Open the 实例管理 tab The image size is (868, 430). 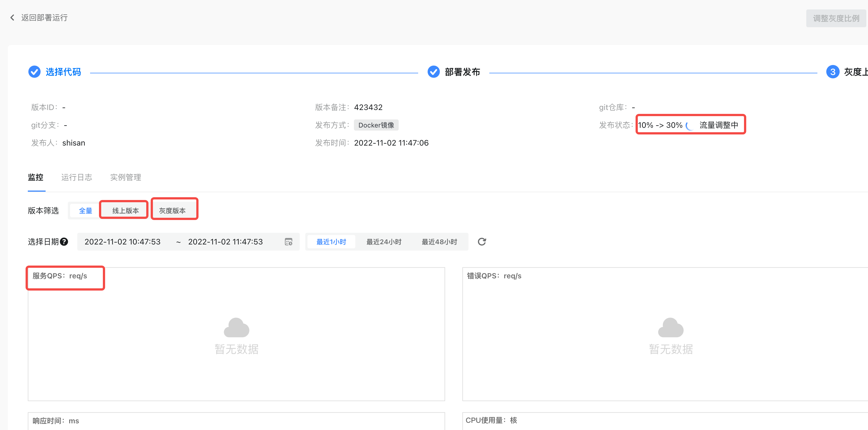pos(126,177)
